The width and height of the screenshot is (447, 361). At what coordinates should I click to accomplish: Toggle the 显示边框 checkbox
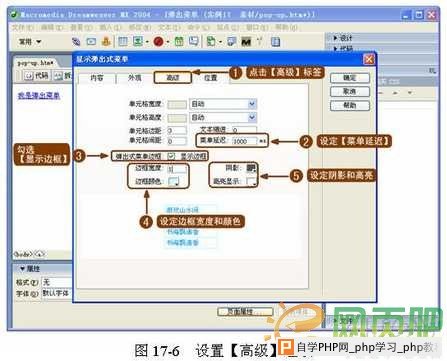pos(171,156)
